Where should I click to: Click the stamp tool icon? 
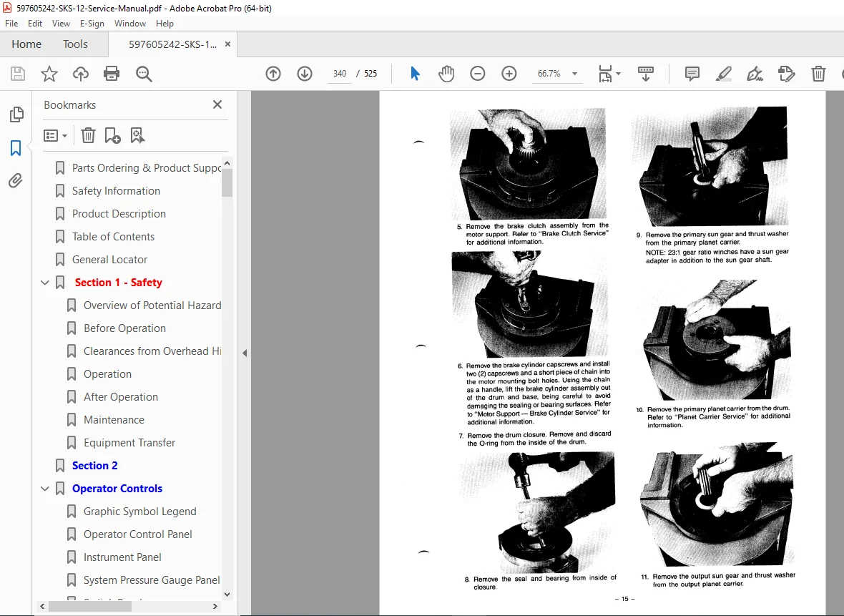click(x=786, y=74)
